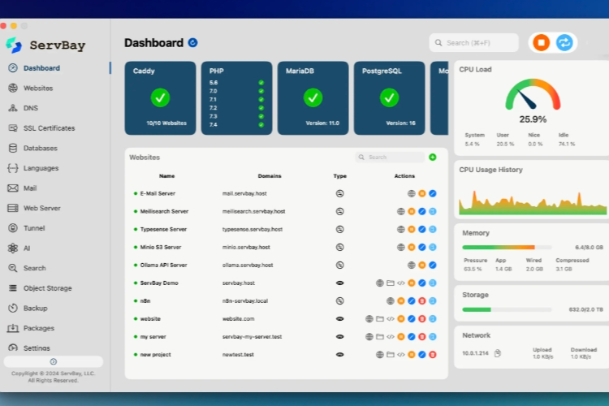Toggle the orange pause icon for my server
This screenshot has height=406, width=609.
click(401, 336)
